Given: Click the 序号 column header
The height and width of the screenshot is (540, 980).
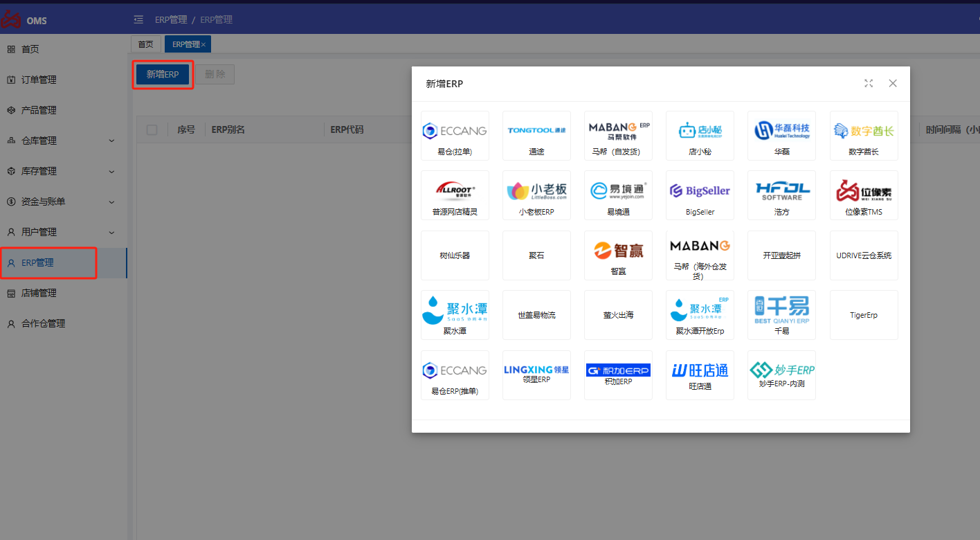Looking at the screenshot, I should 186,129.
